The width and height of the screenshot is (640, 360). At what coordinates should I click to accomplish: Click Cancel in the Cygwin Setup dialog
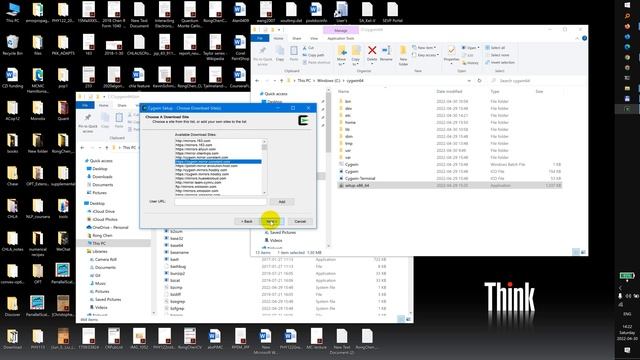coord(300,221)
